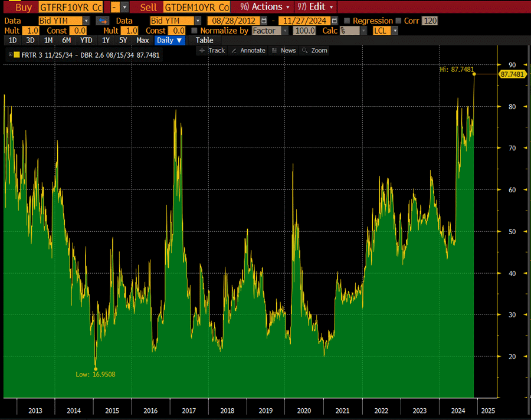Image resolution: width=531 pixels, height=420 pixels.
Task: Expand the LCL currency dropdown
Action: pos(386,31)
